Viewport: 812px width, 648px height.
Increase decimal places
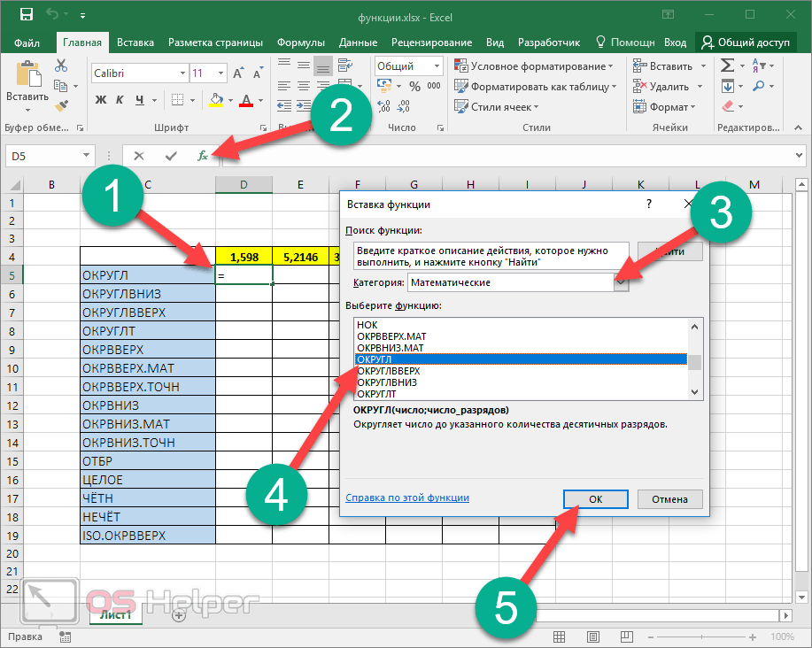[x=383, y=106]
